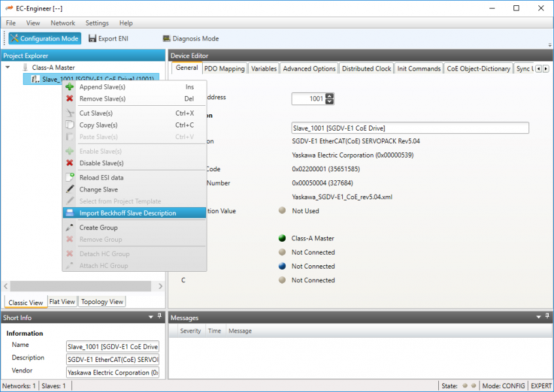Click the Configuration Mode toolbar button

44,39
